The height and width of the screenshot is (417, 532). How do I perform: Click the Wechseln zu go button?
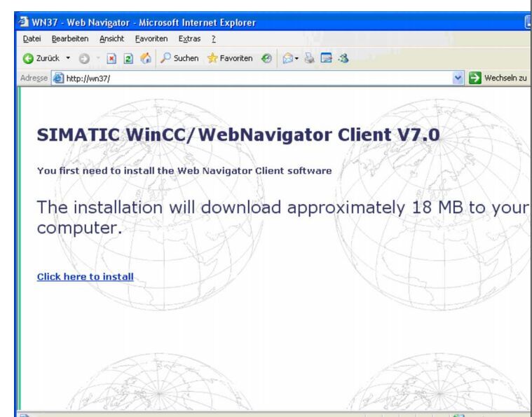pyautogui.click(x=498, y=78)
